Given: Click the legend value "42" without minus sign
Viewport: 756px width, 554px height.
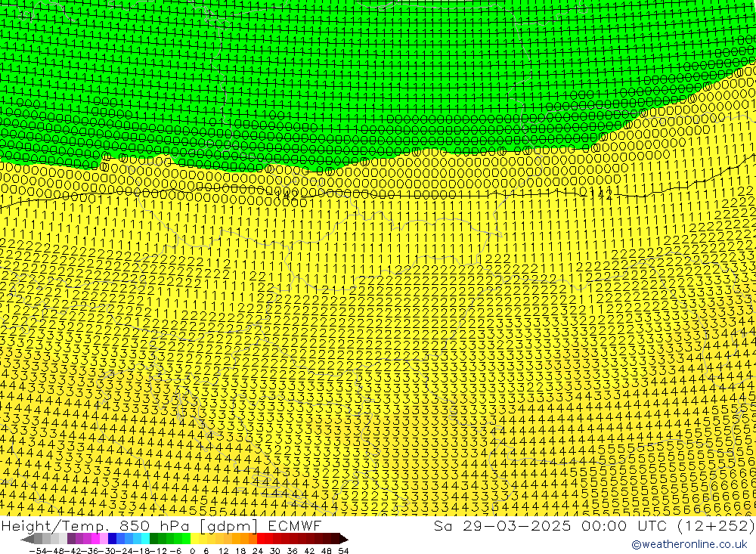Looking at the screenshot, I should coord(309,551).
